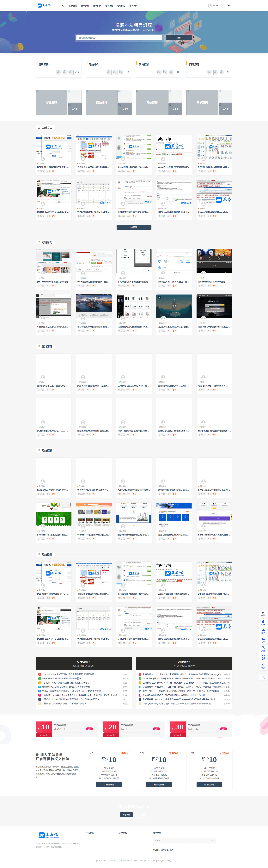Click 复制 on the 积分10 coupon card
This screenshot has height=868, width=268.
89,729
